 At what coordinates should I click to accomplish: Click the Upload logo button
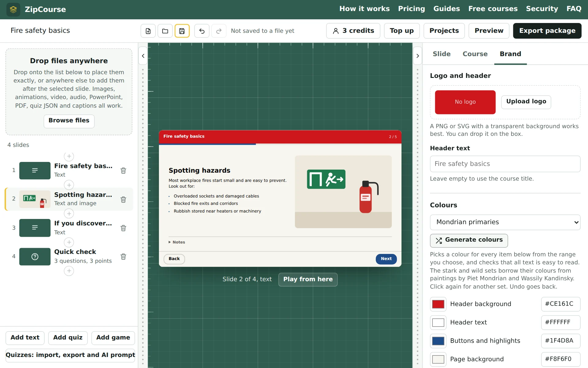(x=526, y=102)
